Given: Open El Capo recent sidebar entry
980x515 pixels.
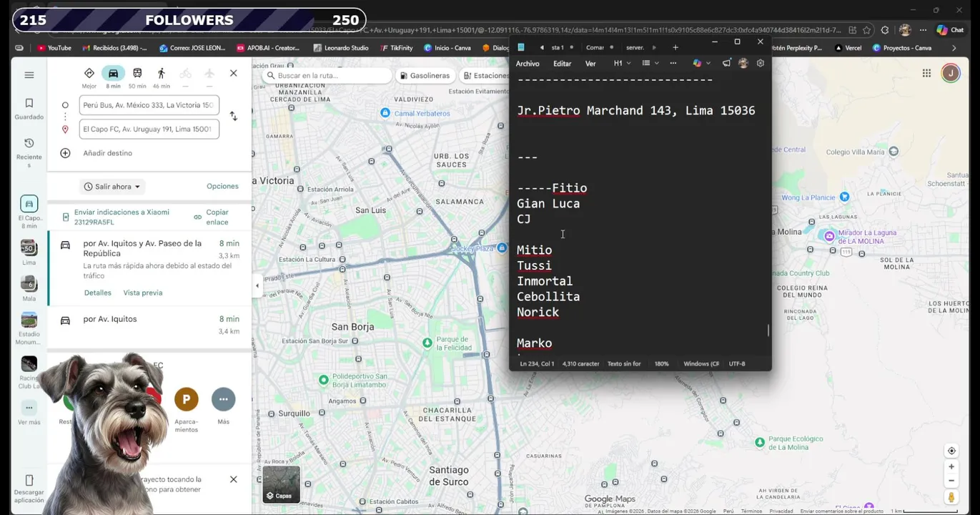Looking at the screenshot, I should point(29,212).
